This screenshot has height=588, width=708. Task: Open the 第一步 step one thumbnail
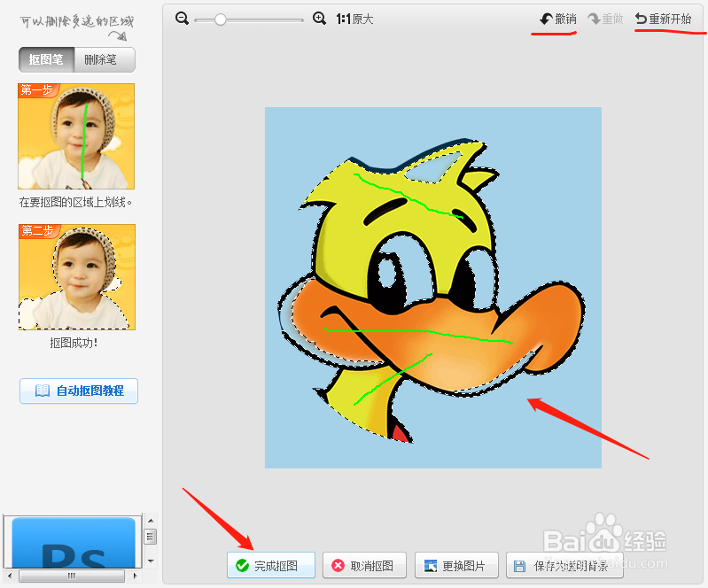(76, 136)
